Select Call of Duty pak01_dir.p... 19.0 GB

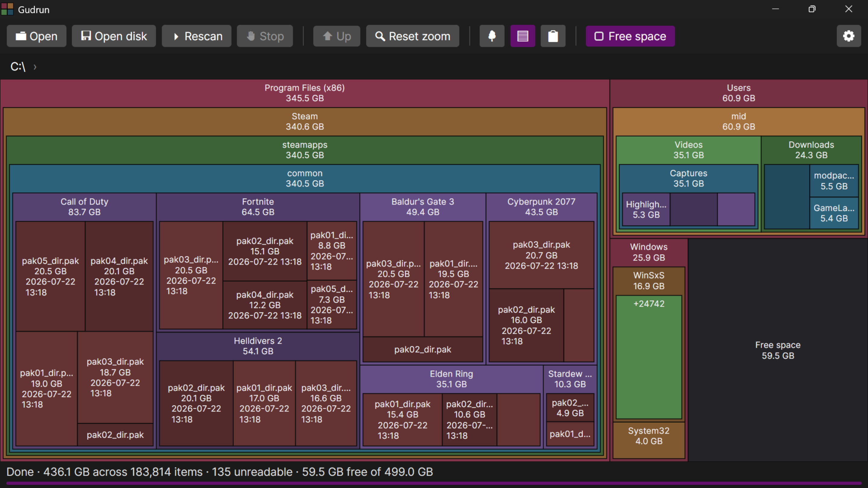(46, 389)
